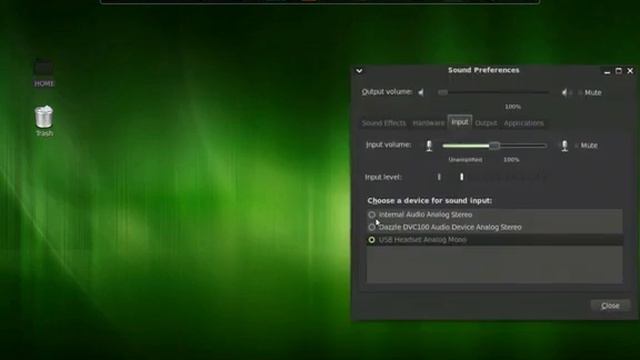Viewport: 640px width, 360px height.
Task: Click the Sound Preferences title text
Action: pos(484,70)
